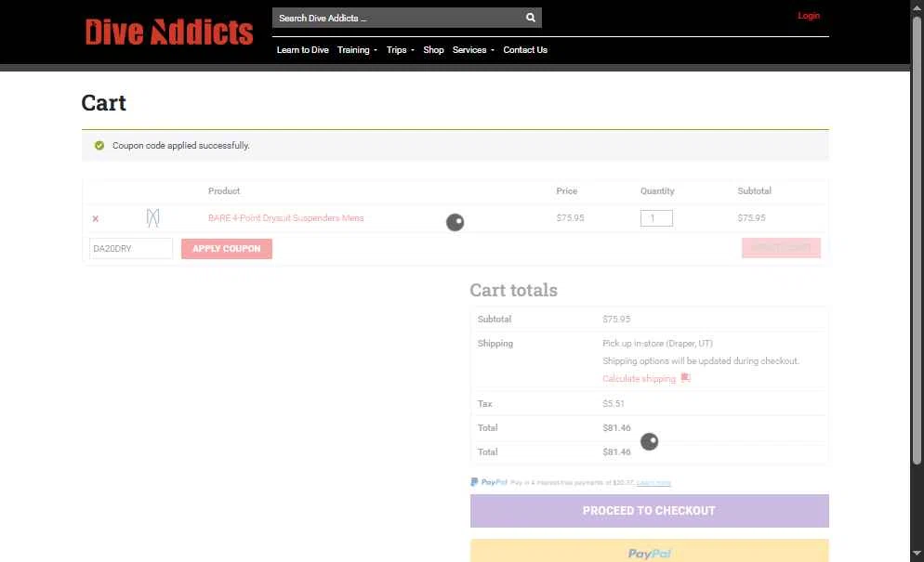Open BARE 4-Point Drysuit Suspenders Mens link

[285, 218]
